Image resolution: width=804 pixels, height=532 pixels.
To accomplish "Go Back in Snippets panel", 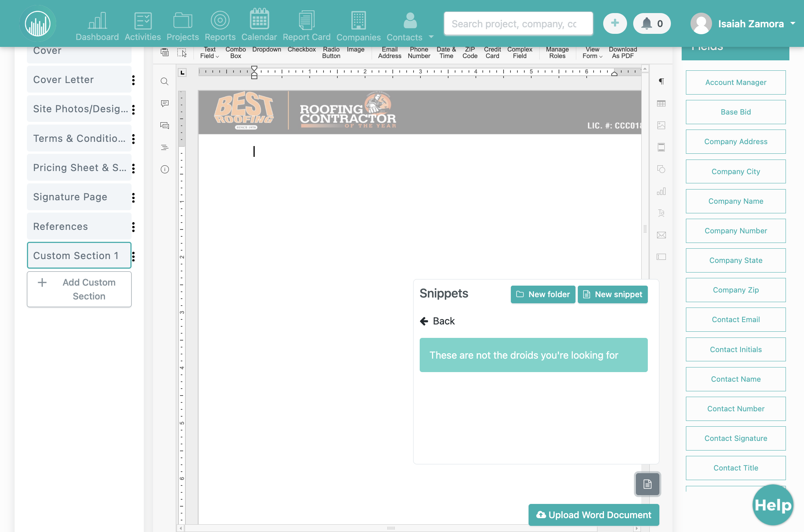I will [x=437, y=321].
